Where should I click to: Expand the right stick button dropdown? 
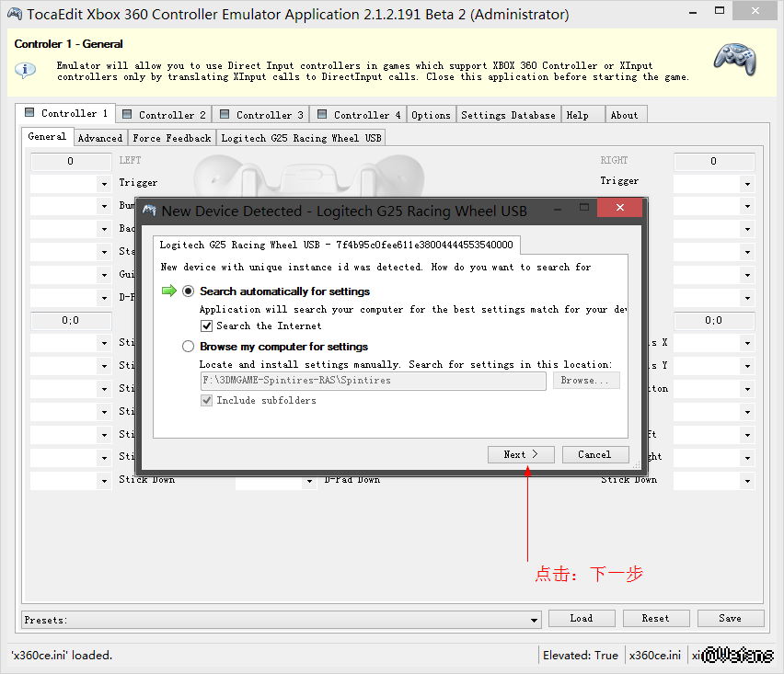pos(747,389)
